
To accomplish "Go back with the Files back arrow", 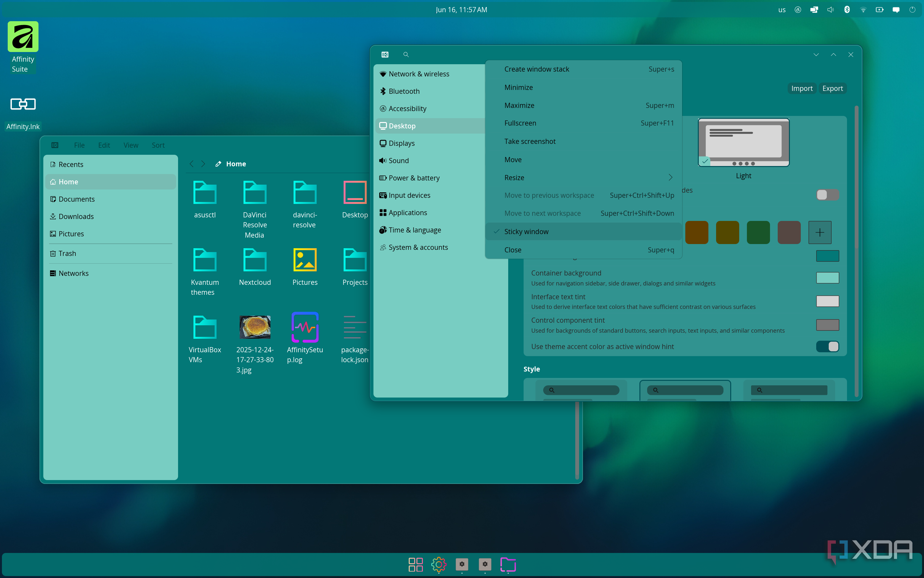I will coord(192,164).
